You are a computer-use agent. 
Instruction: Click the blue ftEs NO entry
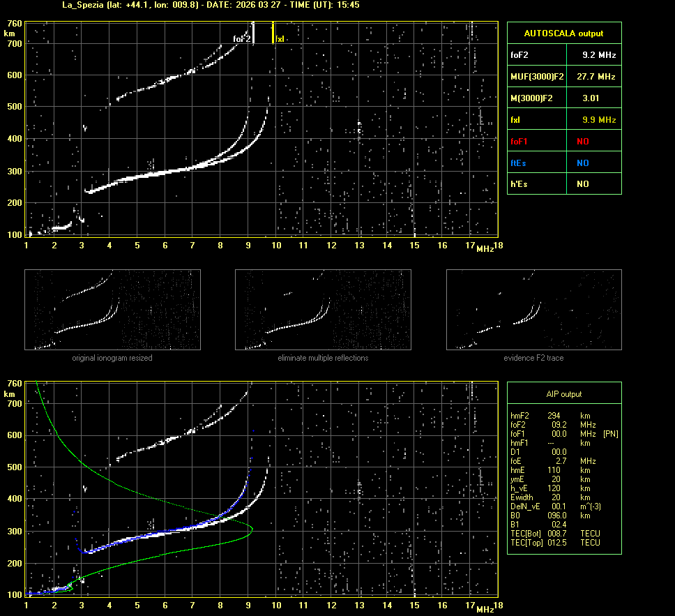click(x=582, y=163)
